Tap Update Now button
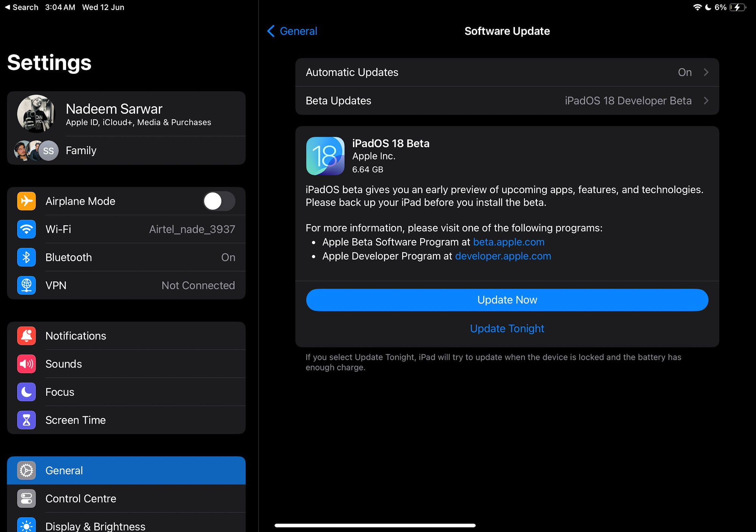756x532 pixels. click(x=507, y=299)
